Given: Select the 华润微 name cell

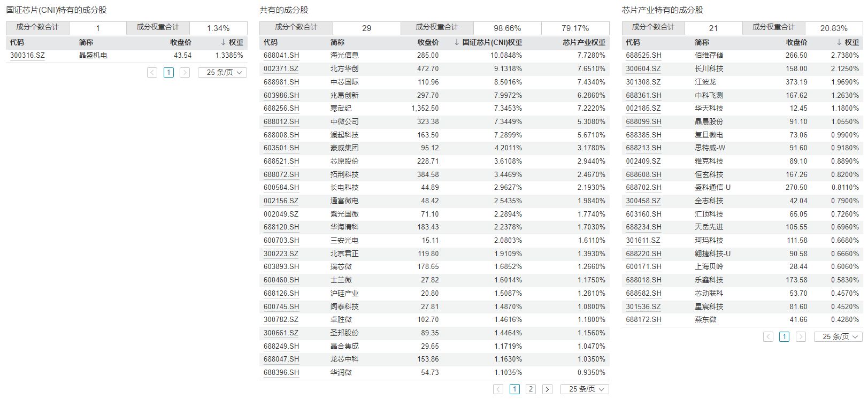Looking at the screenshot, I should coord(341,372).
